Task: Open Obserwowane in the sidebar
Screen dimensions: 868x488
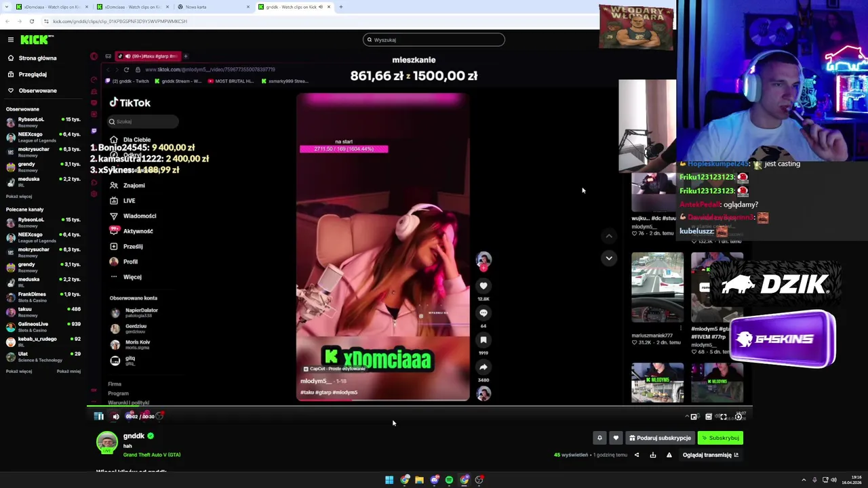Action: click(37, 91)
